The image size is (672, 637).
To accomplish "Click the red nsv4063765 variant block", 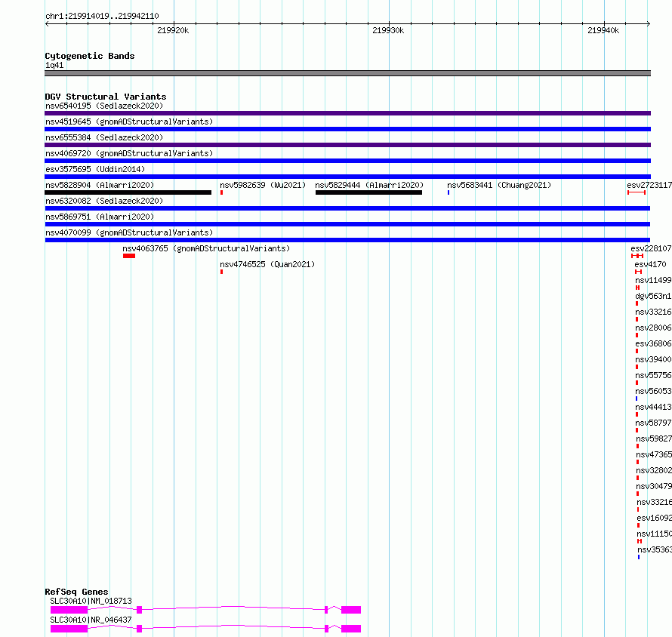I will pyautogui.click(x=129, y=256).
